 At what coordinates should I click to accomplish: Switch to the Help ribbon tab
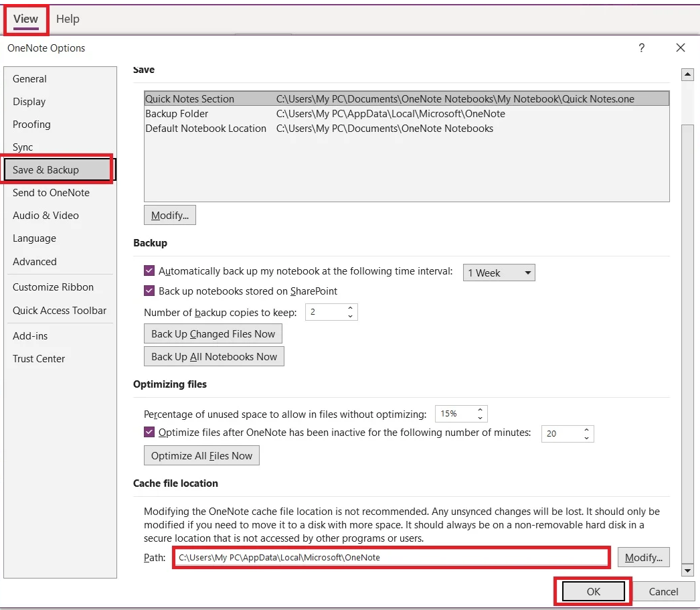point(67,19)
